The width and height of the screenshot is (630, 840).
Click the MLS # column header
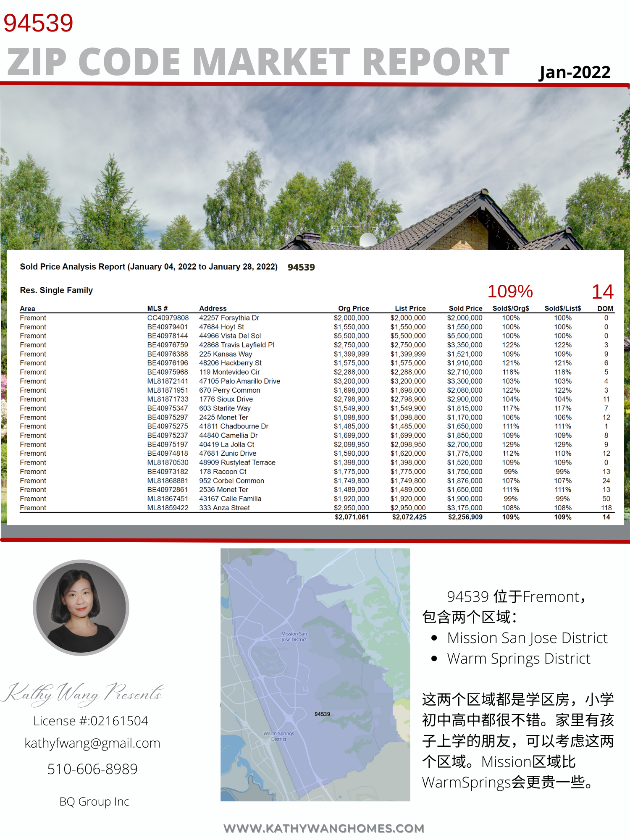point(157,308)
